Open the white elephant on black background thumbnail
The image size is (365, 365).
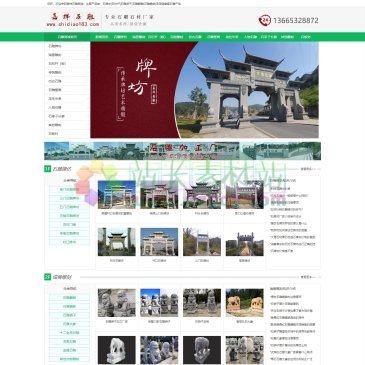[117, 350]
